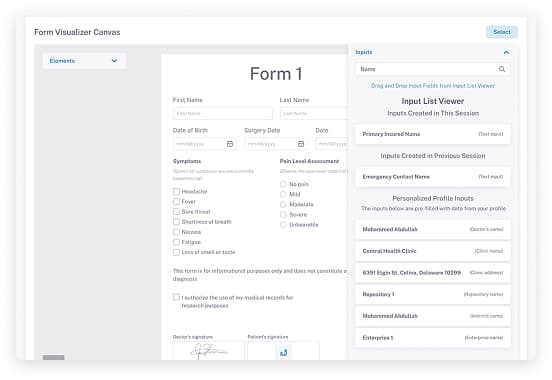552x380 pixels.
Task: Click the Form 1 title
Action: (x=276, y=74)
